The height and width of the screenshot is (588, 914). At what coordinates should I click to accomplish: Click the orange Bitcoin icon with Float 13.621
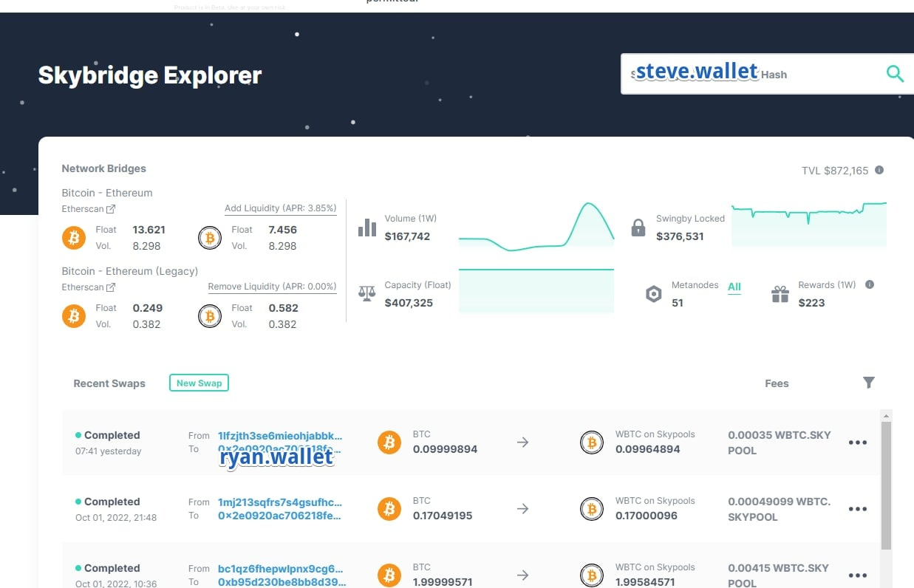pyautogui.click(x=73, y=238)
